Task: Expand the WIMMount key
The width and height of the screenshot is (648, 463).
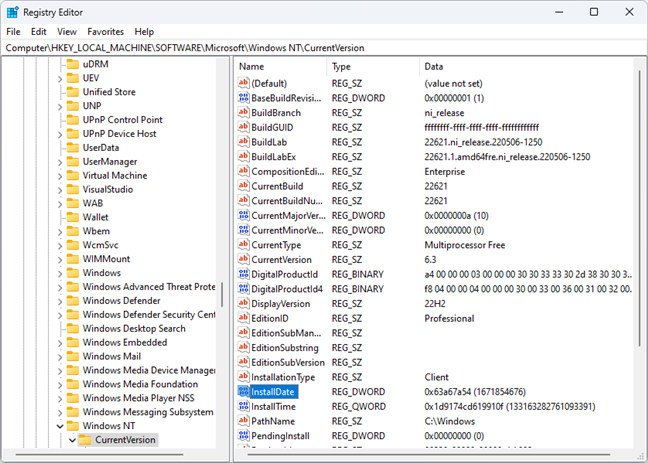Action: pos(60,259)
